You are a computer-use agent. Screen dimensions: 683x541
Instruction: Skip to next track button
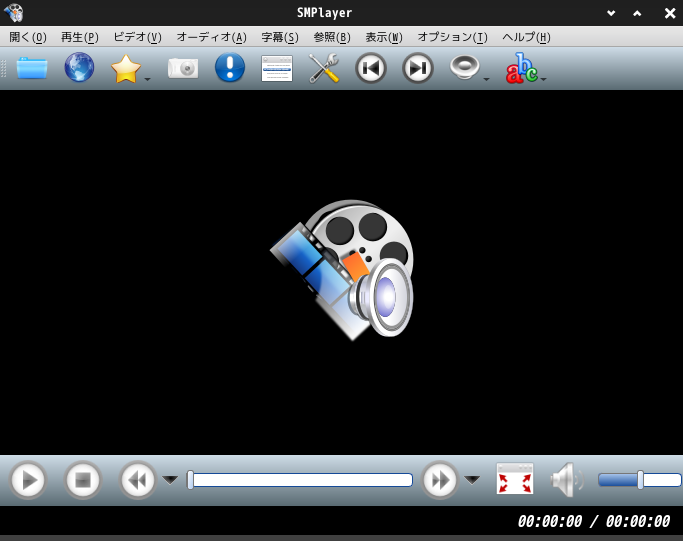[418, 68]
